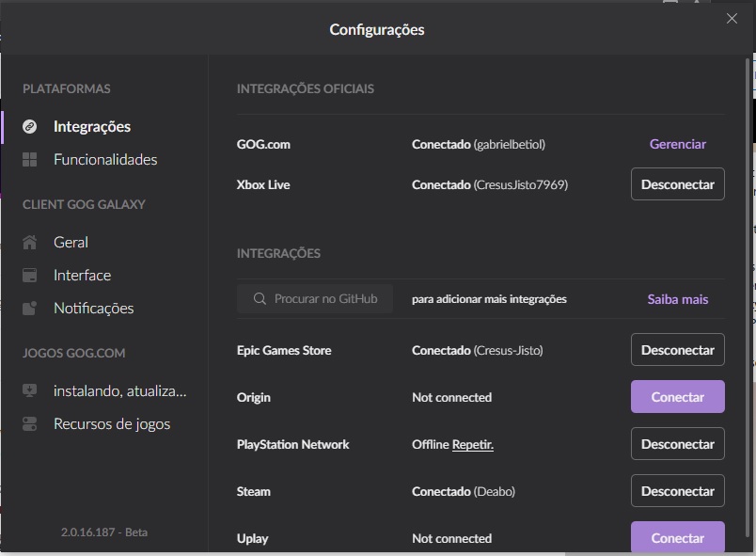Click the Notificações icon in sidebar

pyautogui.click(x=29, y=309)
